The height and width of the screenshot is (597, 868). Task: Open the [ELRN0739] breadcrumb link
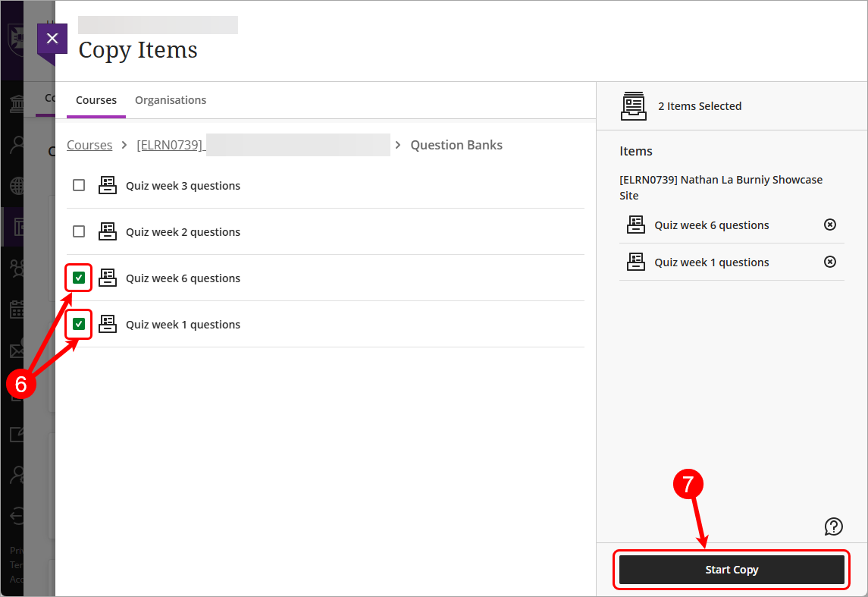pyautogui.click(x=171, y=145)
